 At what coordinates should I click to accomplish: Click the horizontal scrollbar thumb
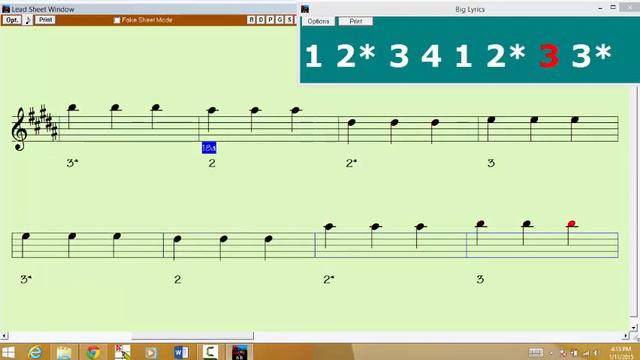point(192,336)
